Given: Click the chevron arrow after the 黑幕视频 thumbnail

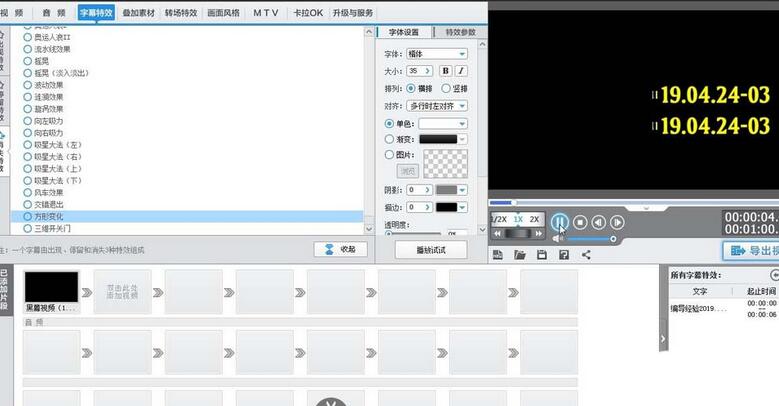Looking at the screenshot, I should point(87,293).
